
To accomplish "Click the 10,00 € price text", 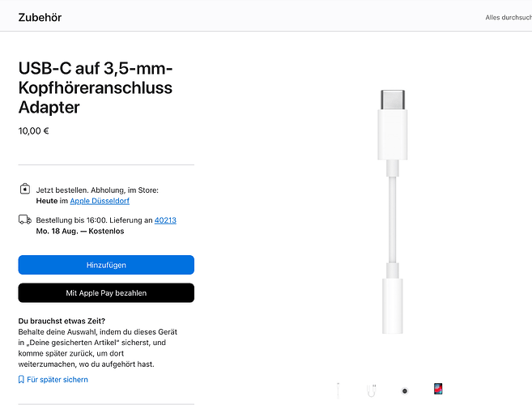I will tap(33, 131).
